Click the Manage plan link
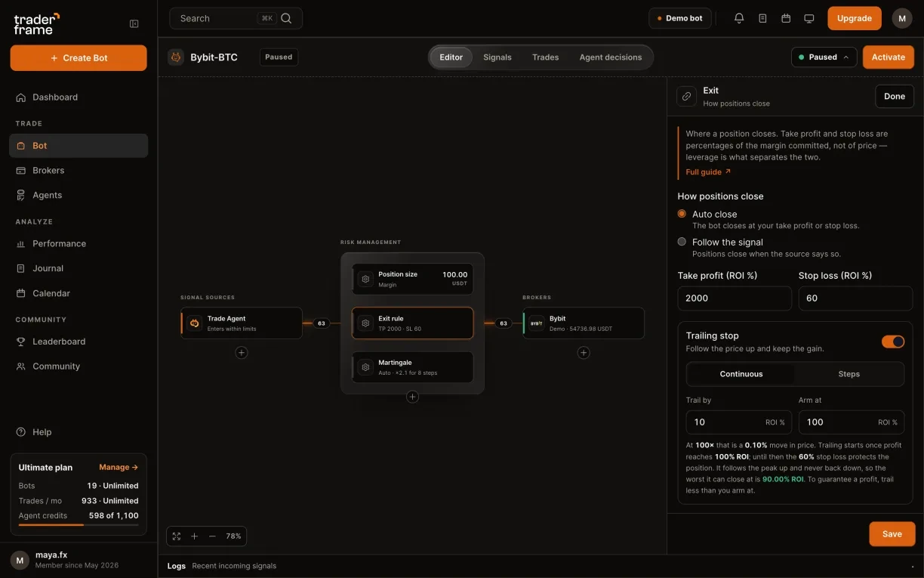 [x=119, y=468]
